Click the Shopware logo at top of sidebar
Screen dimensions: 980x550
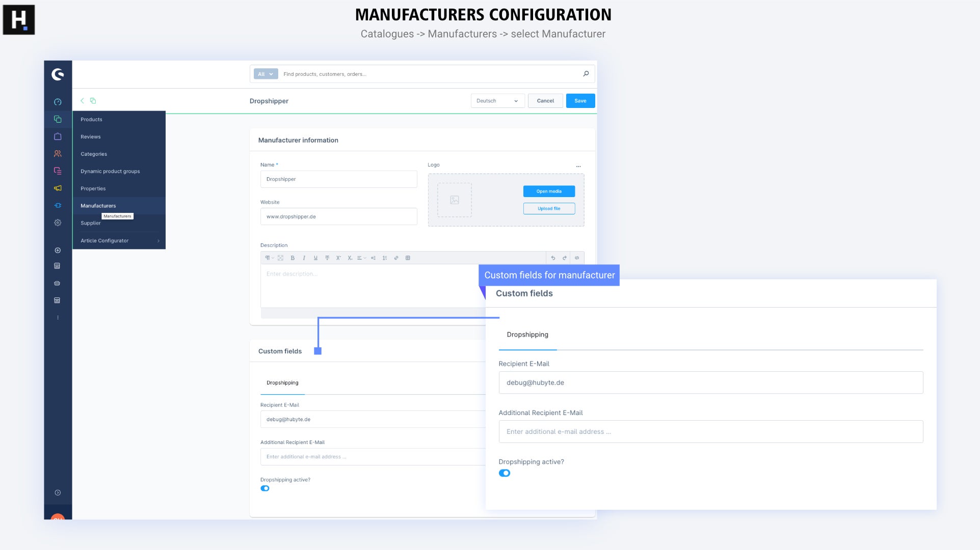58,74
